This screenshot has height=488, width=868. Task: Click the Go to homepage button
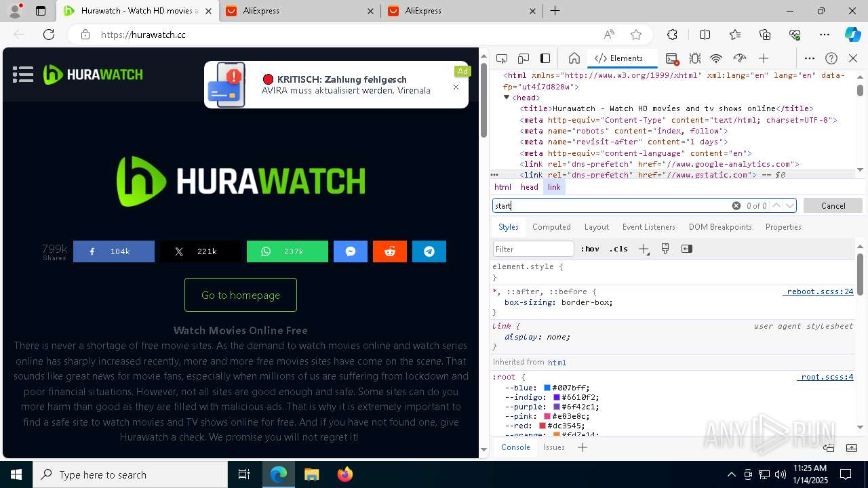click(241, 295)
